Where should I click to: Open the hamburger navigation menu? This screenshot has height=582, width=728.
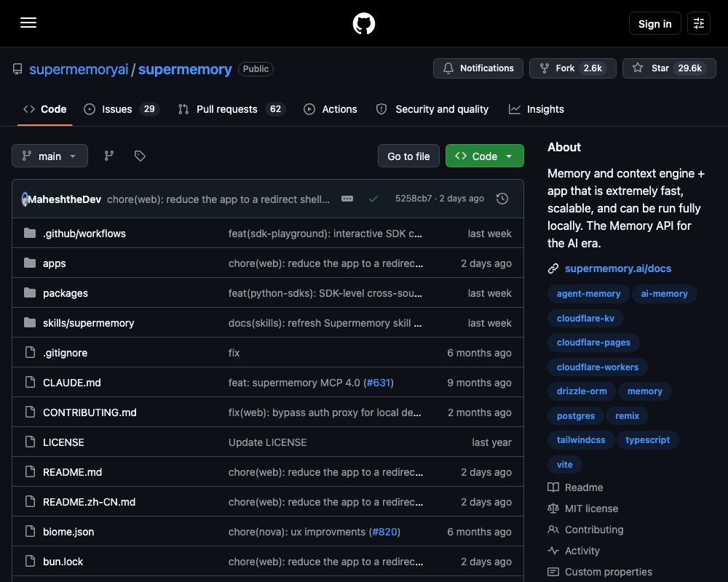click(x=28, y=23)
